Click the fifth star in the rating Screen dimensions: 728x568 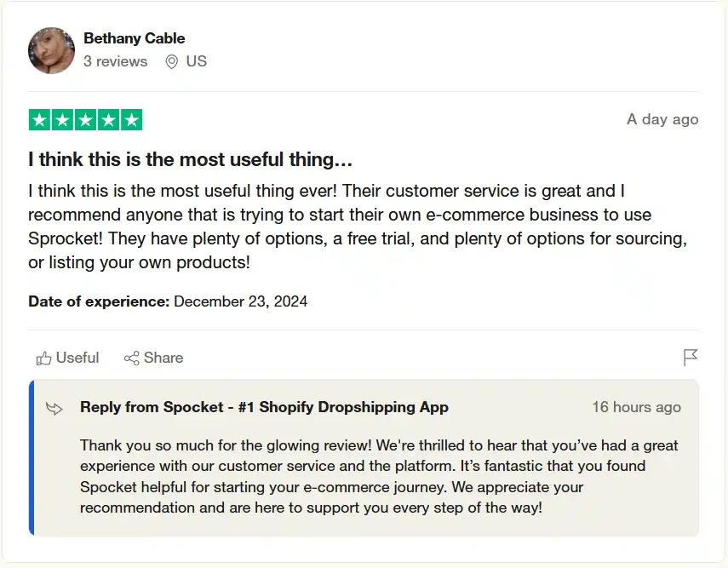pos(130,119)
